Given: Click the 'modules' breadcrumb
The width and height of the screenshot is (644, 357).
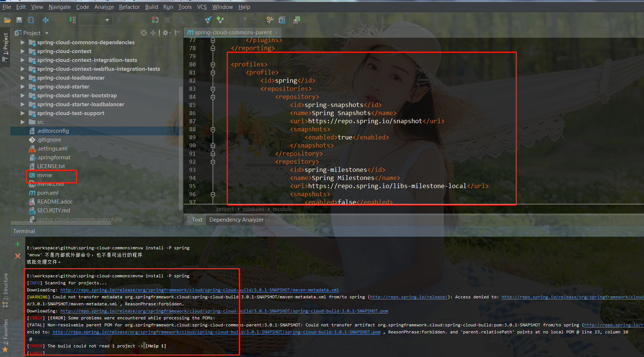Looking at the screenshot, I should pos(253,209).
